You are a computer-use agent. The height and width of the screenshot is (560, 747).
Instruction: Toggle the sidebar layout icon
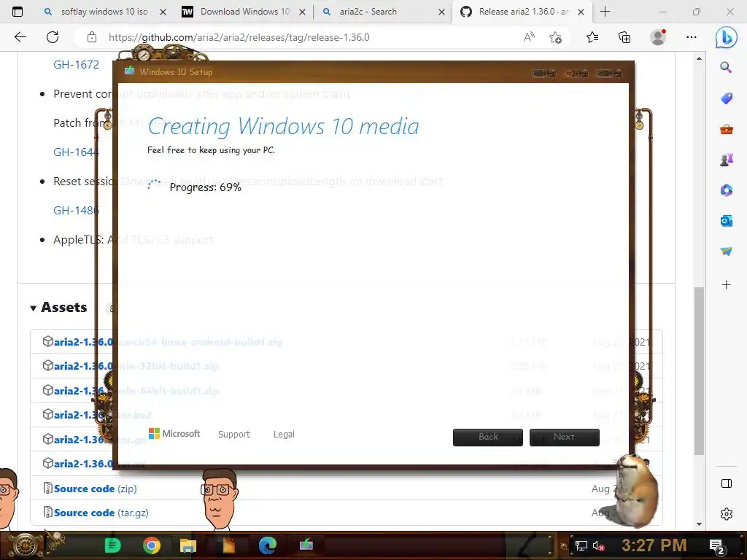[726, 483]
